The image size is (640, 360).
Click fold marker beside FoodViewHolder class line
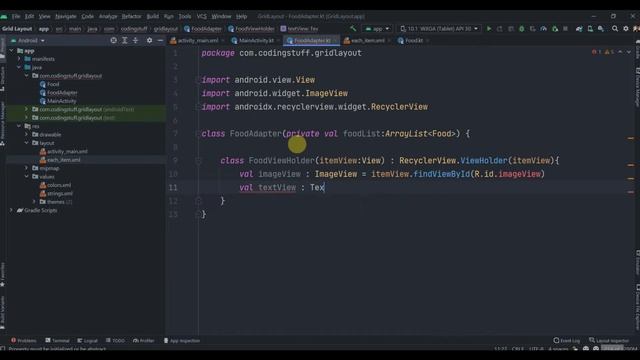pyautogui.click(x=198, y=161)
